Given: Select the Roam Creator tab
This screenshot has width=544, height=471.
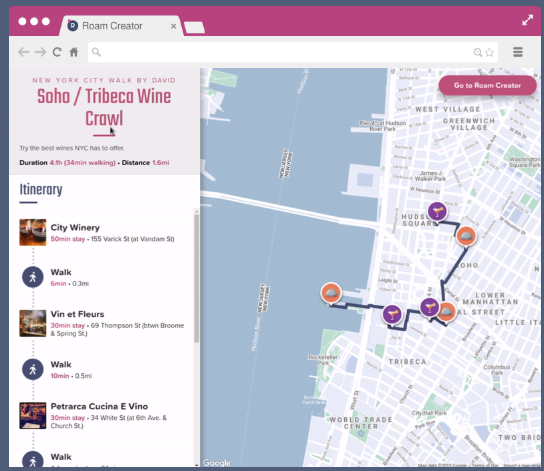Looking at the screenshot, I should coord(121,26).
